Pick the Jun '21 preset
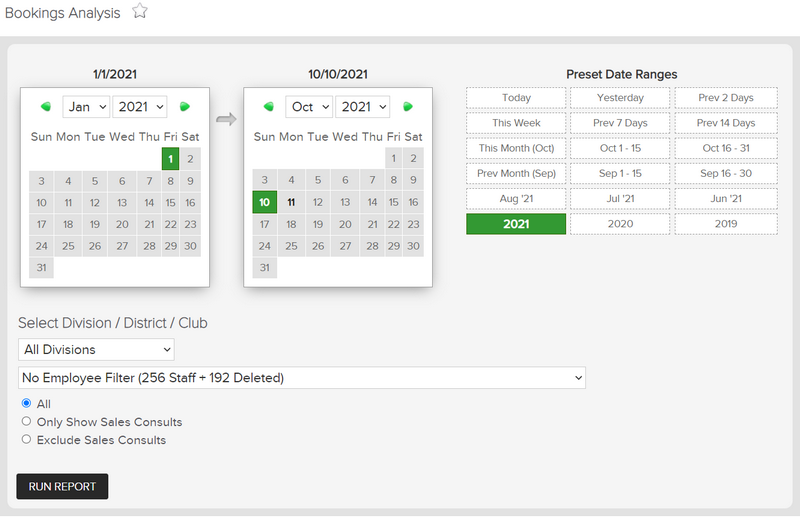 [x=726, y=199]
